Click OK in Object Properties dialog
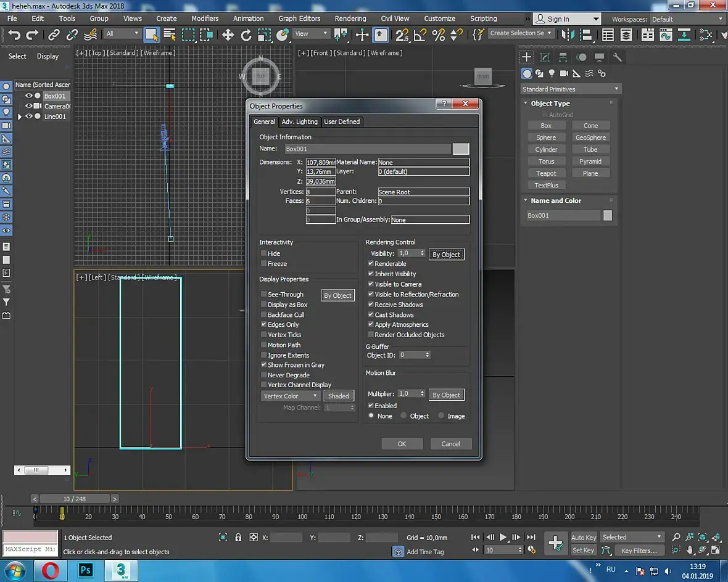The height and width of the screenshot is (582, 728). 402,444
